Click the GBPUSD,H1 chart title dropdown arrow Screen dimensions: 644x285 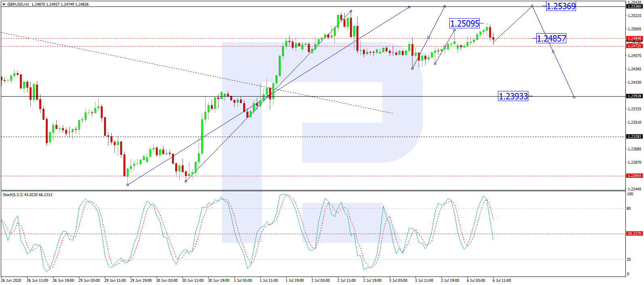(4, 4)
